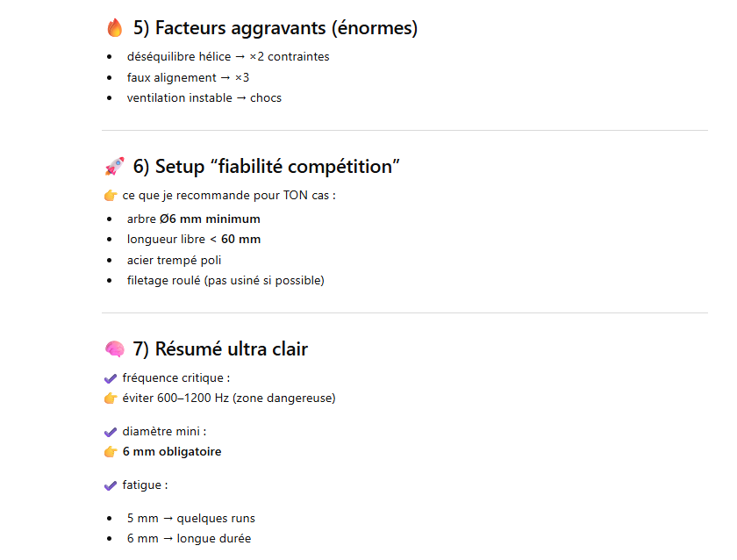Click the bullet 'filetage roulé (pas usiné si possible)'
Screen dimensions: 737x560
click(225, 280)
